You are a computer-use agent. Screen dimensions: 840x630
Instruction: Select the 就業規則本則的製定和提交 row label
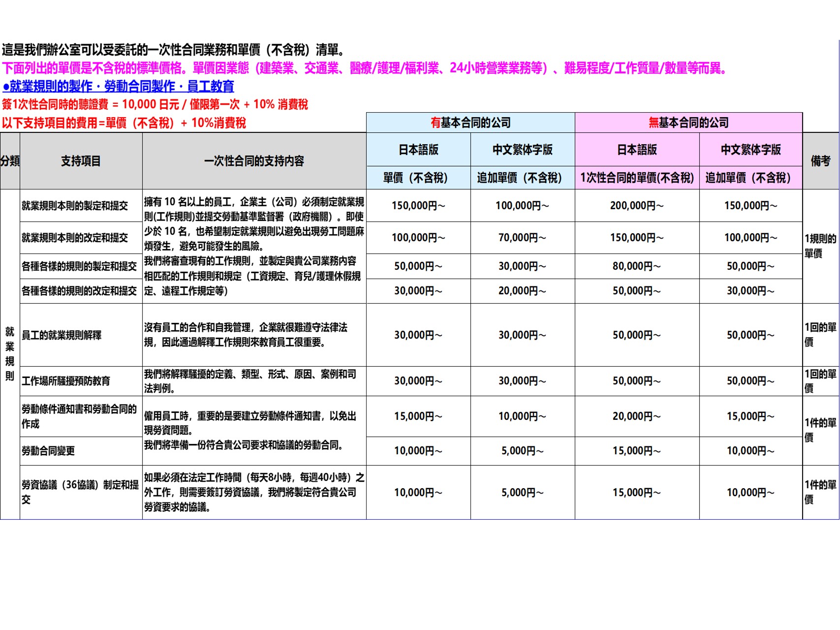(75, 206)
